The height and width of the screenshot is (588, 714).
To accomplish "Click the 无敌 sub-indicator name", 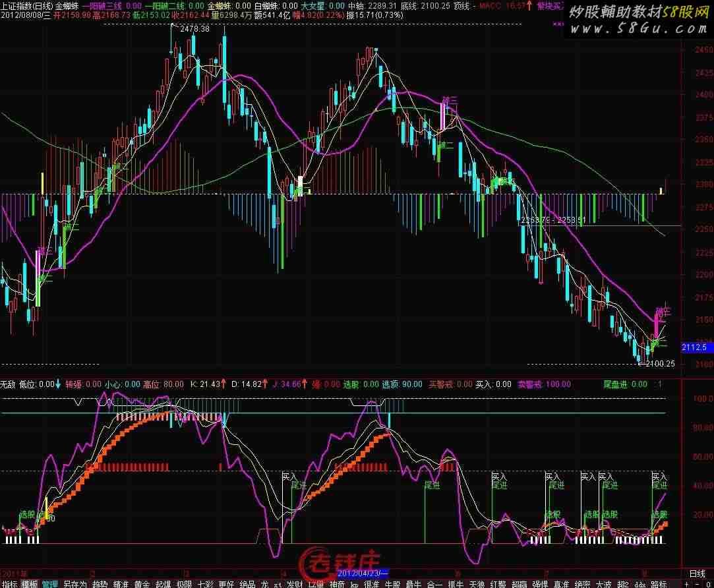I will pos(8,384).
